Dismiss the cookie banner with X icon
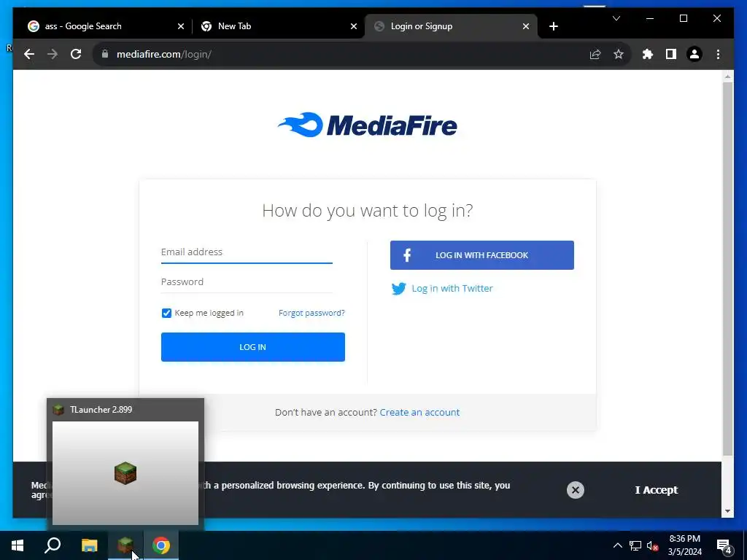The width and height of the screenshot is (747, 560). point(576,490)
